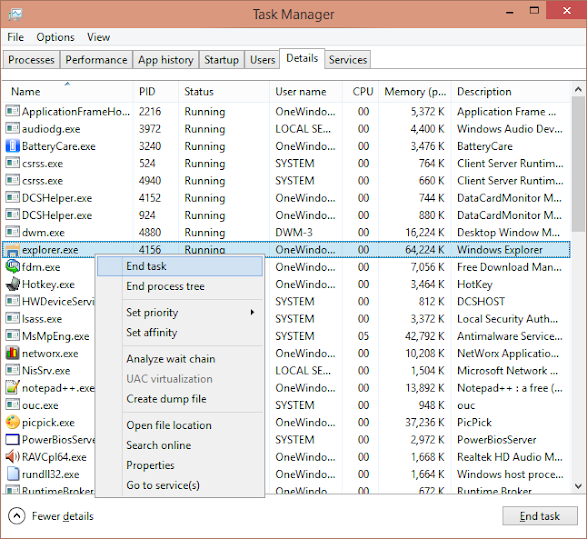Screen dimensions: 587x539
Task: Click the dwm.exe process icon
Action: point(12,232)
